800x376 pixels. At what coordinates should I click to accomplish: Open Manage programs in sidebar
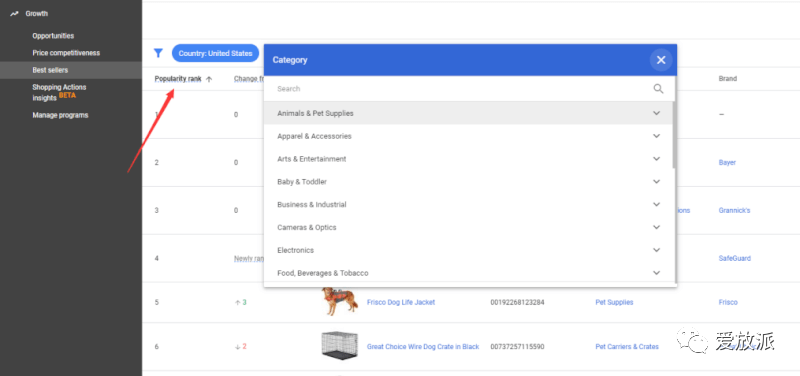60,115
